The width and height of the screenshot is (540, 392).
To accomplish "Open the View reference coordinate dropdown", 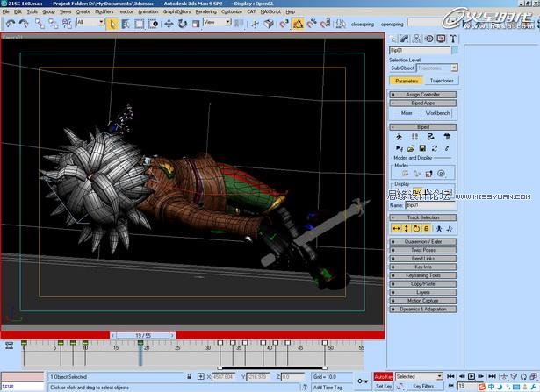I will point(217,22).
